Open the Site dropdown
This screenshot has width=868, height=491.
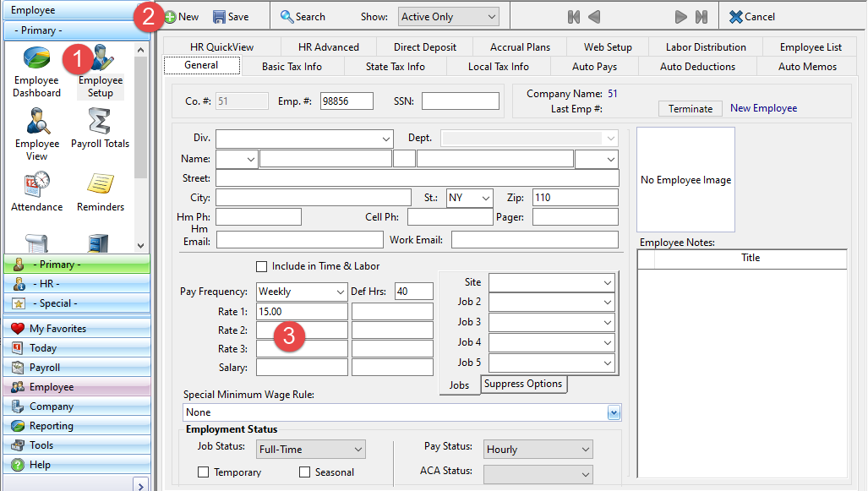click(x=551, y=282)
